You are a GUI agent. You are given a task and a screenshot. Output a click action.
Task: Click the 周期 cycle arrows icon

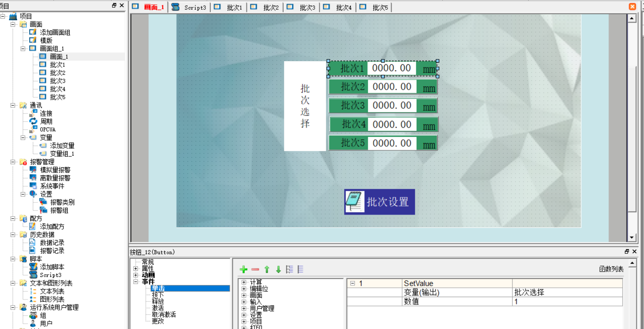tap(33, 121)
